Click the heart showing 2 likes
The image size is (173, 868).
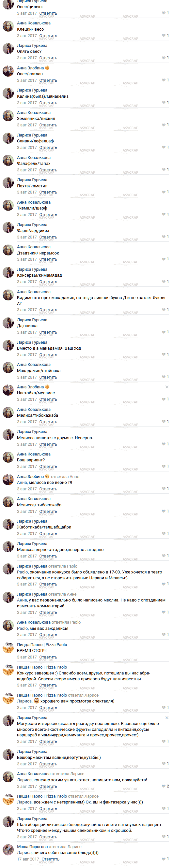pyautogui.click(x=165, y=786)
